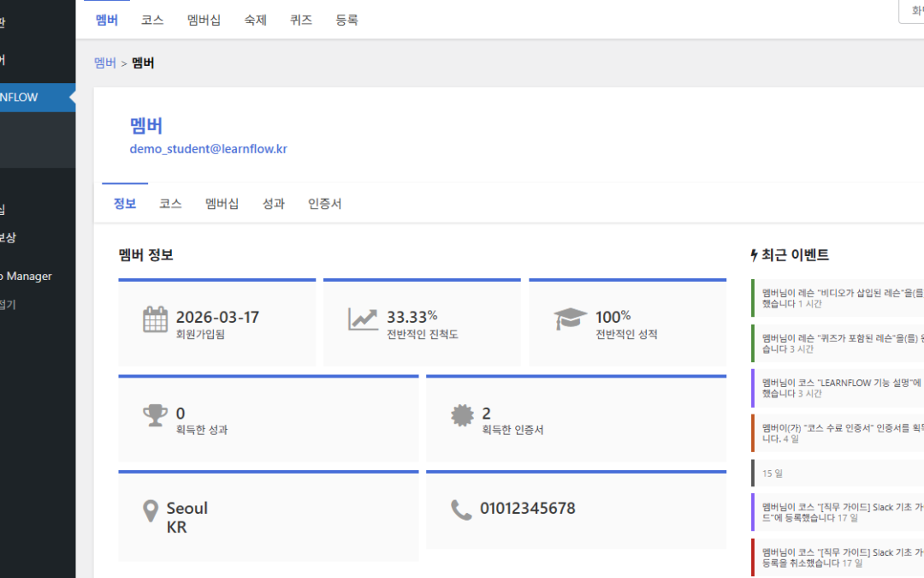Open the 코스 수료 인증서 earned event
The image size is (924, 578).
(x=838, y=433)
